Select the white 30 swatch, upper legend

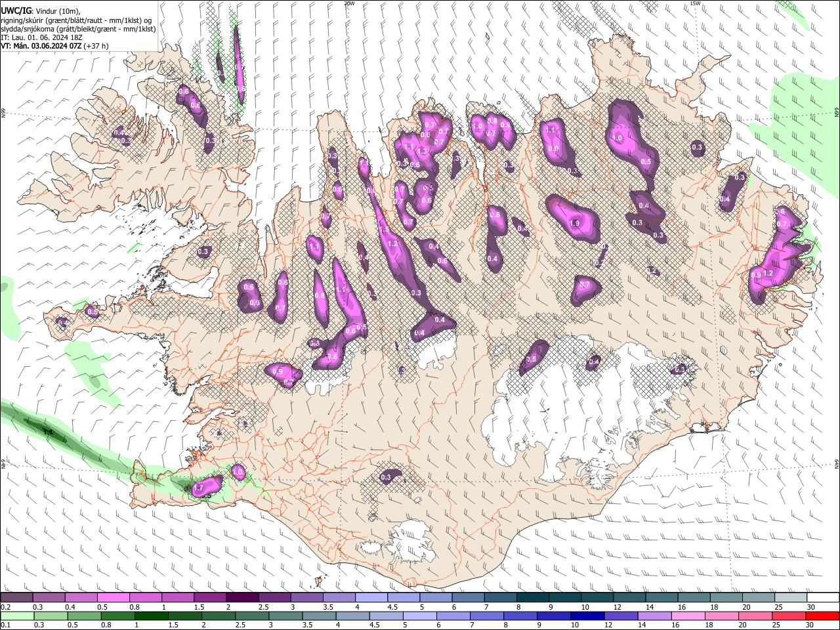(x=823, y=598)
